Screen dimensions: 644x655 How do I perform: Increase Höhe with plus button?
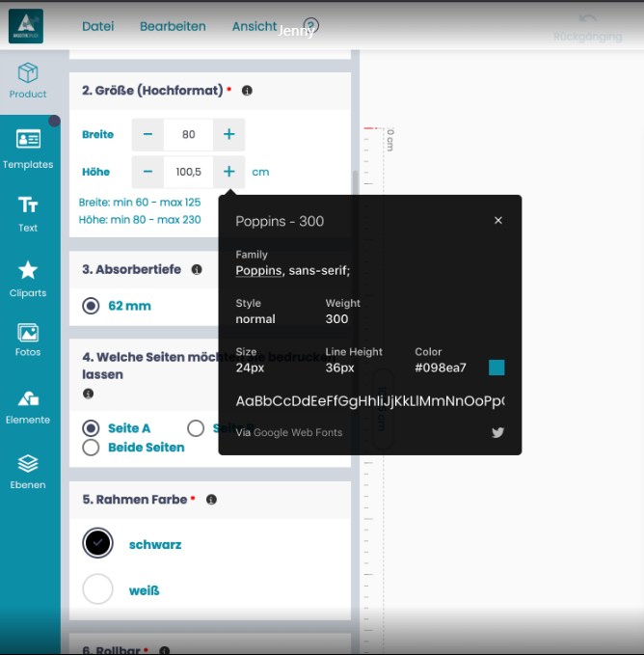pyautogui.click(x=229, y=172)
